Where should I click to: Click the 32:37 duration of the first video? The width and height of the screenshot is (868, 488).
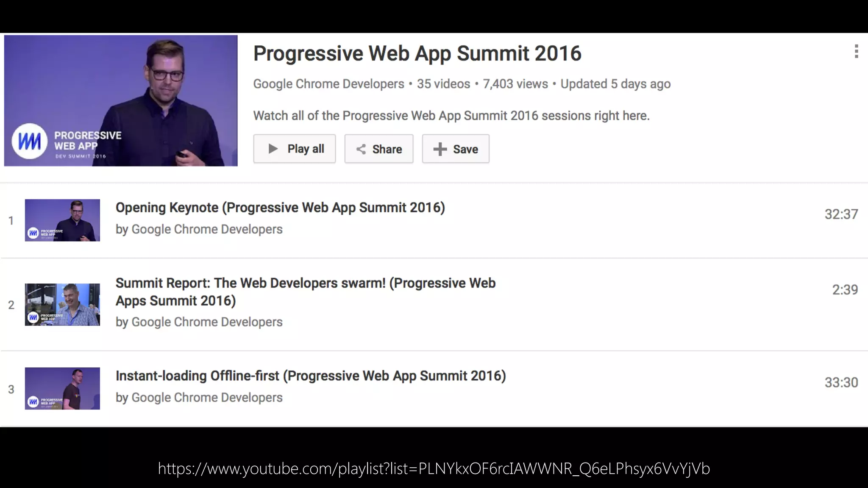click(841, 214)
